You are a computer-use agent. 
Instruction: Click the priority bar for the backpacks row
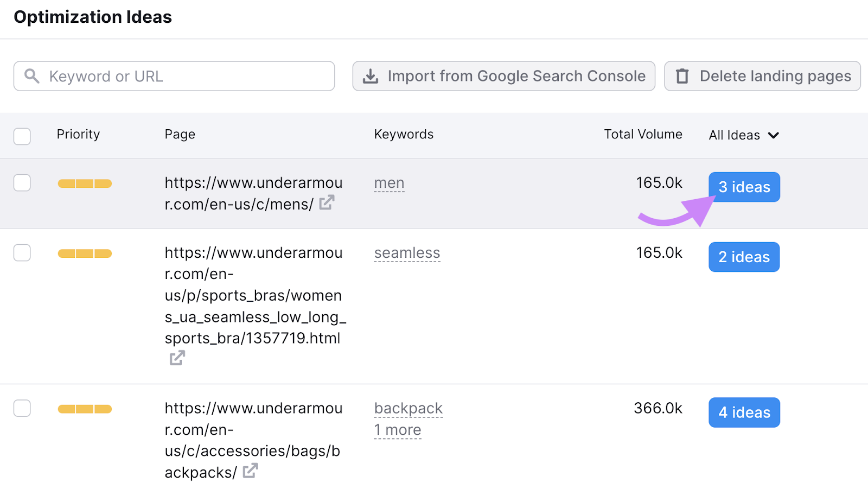(x=85, y=409)
